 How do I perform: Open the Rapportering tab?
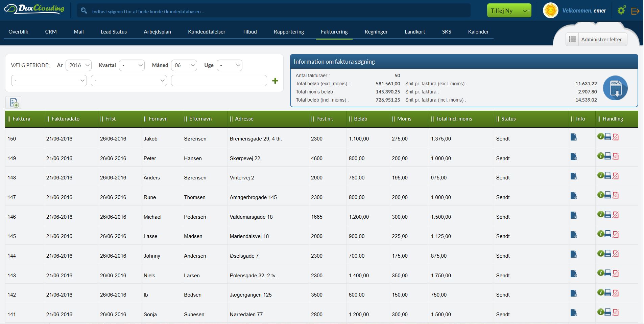289,31
